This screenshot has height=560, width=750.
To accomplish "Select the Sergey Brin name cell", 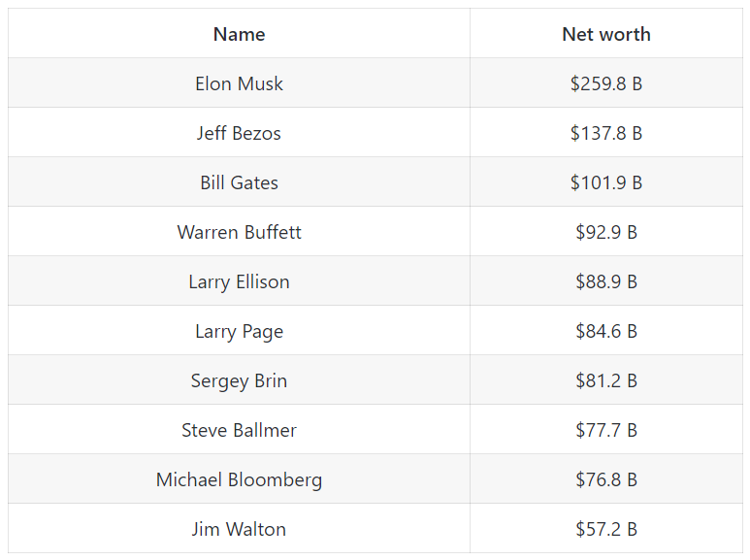I will (x=239, y=380).
